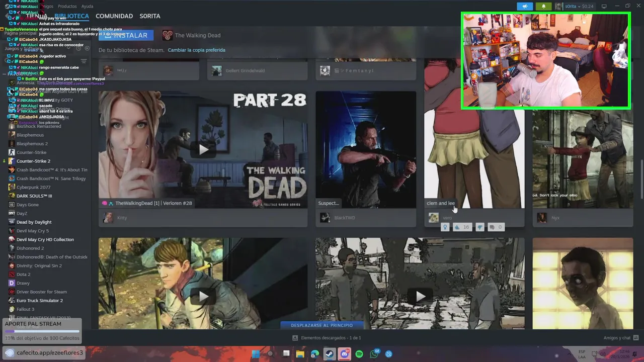Switch to Big Picture via monitor icon
Image resolution: width=644 pixels, height=362 pixels.
click(604, 7)
